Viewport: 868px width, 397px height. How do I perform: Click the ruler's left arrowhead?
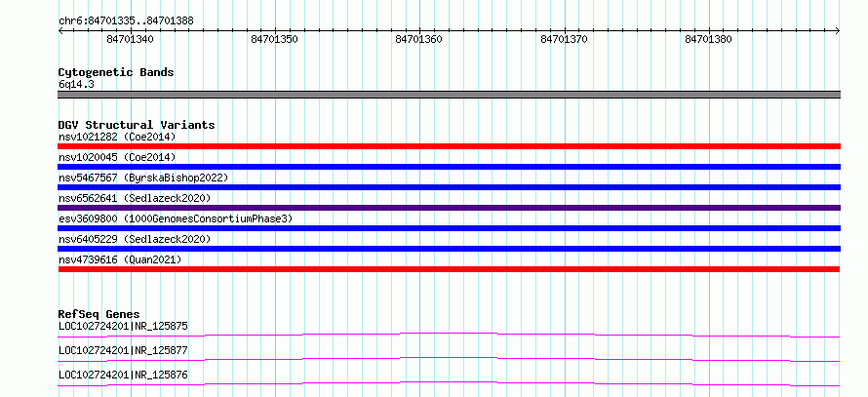(x=60, y=31)
